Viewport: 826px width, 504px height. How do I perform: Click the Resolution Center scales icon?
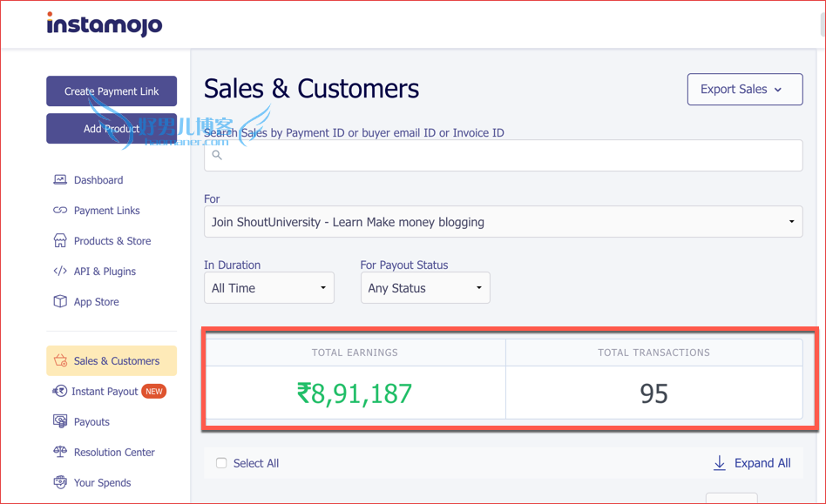[60, 452]
